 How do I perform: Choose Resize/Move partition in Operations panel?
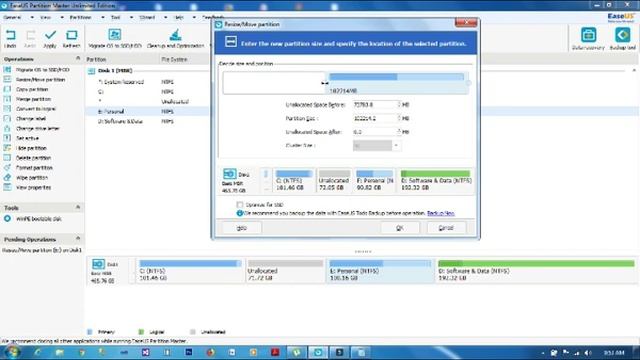click(x=40, y=80)
